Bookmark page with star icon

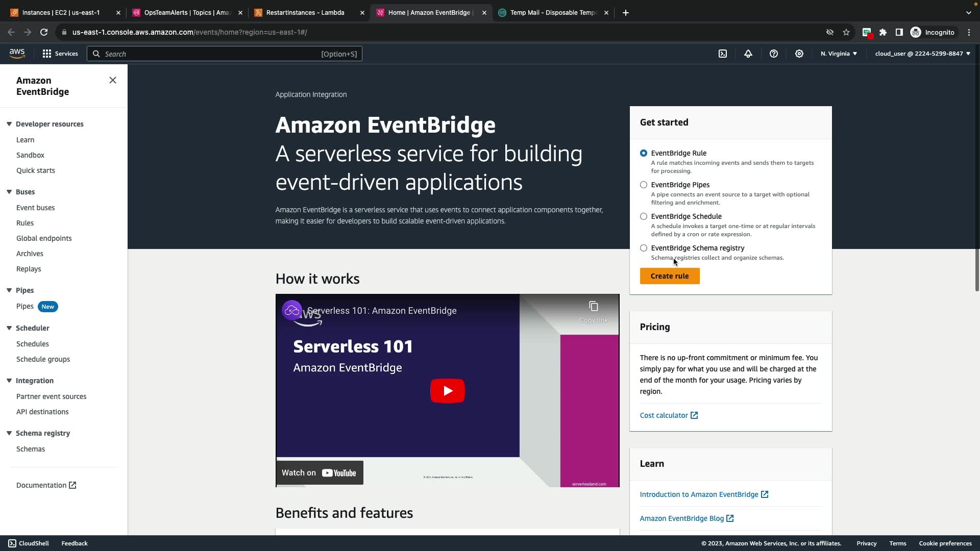(846, 32)
